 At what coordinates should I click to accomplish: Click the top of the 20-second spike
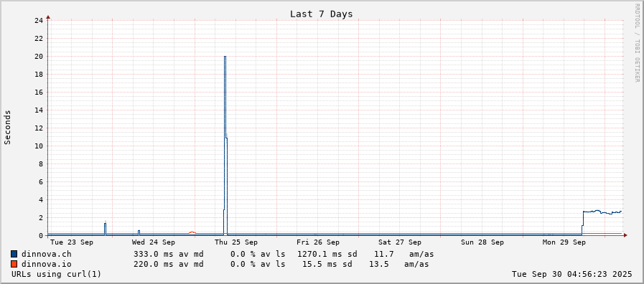(x=225, y=57)
